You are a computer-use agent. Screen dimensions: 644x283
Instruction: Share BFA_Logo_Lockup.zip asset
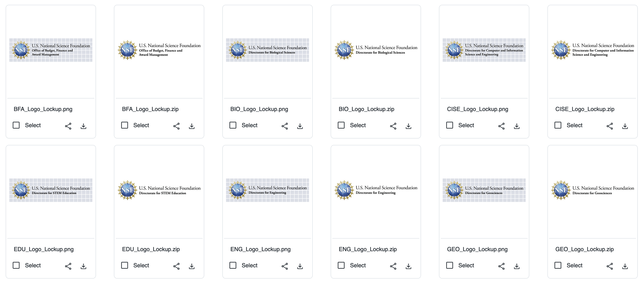176,126
